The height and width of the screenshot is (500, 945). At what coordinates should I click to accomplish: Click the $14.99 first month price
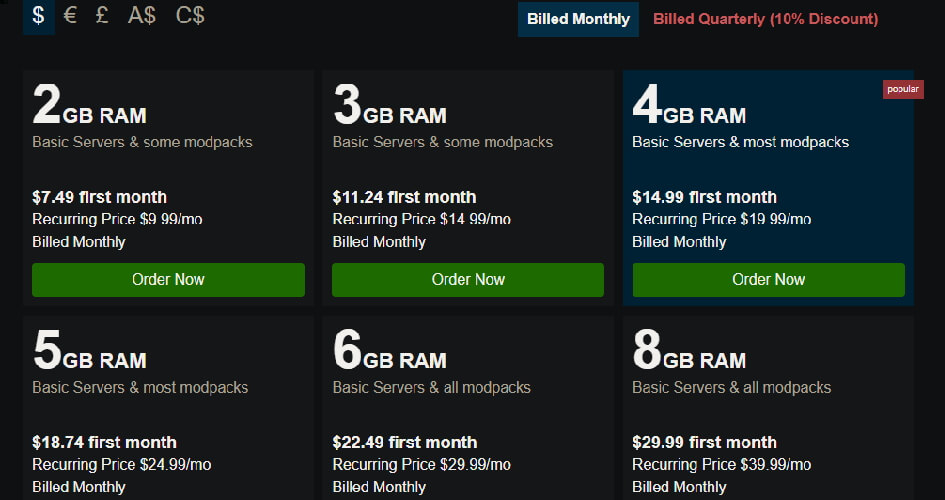pyautogui.click(x=705, y=197)
